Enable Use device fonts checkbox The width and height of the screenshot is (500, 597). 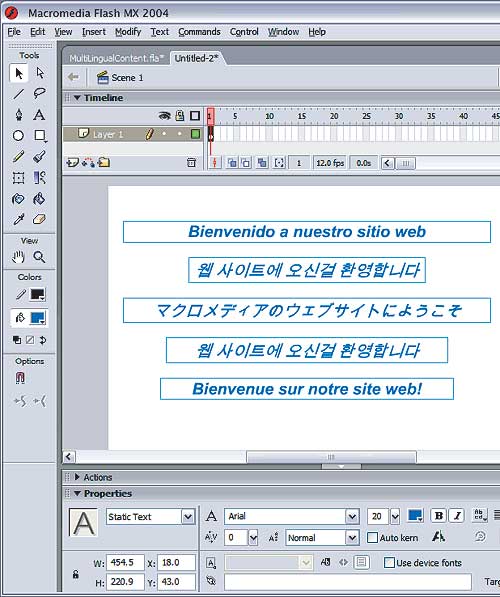pyautogui.click(x=389, y=563)
